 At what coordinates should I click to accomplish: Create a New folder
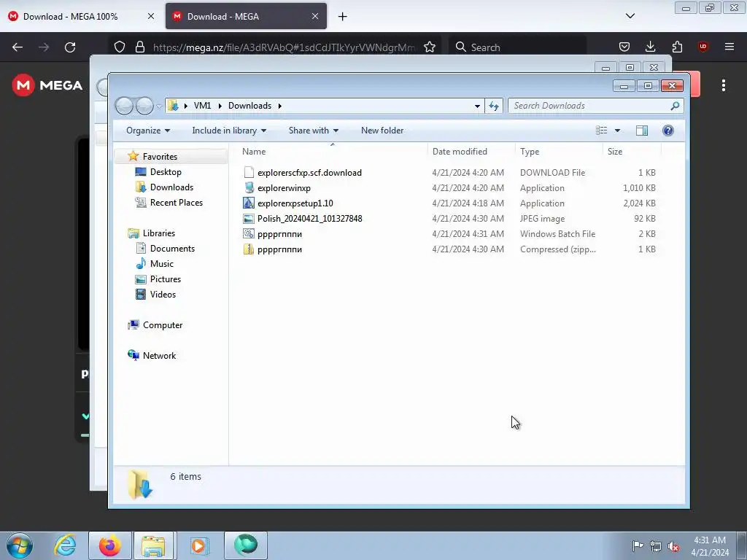[x=382, y=131]
